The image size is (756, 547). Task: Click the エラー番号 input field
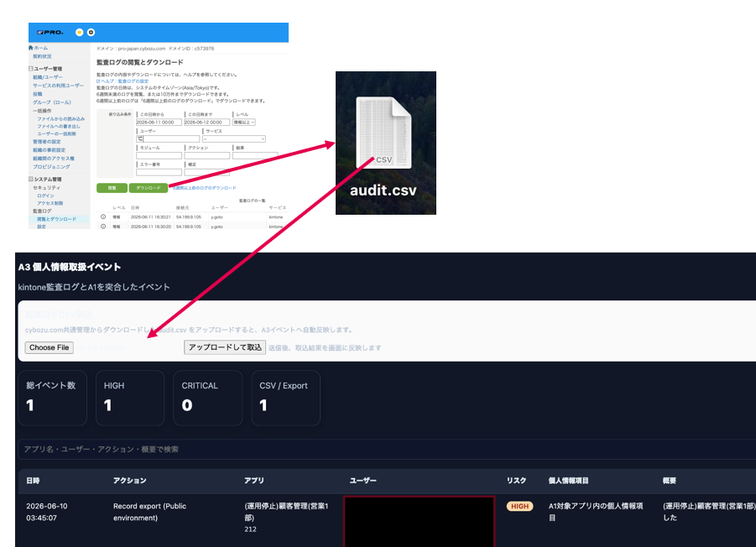click(x=159, y=172)
